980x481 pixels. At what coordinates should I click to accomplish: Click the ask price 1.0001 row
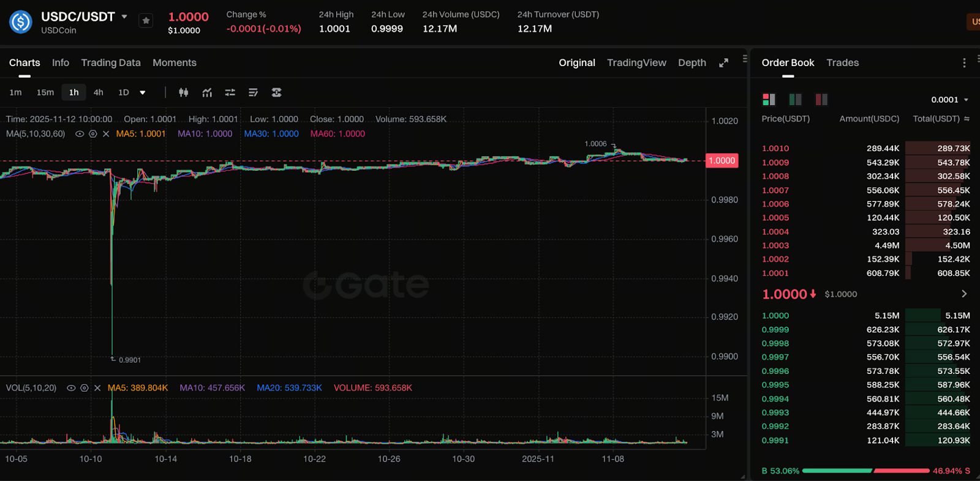(x=866, y=273)
